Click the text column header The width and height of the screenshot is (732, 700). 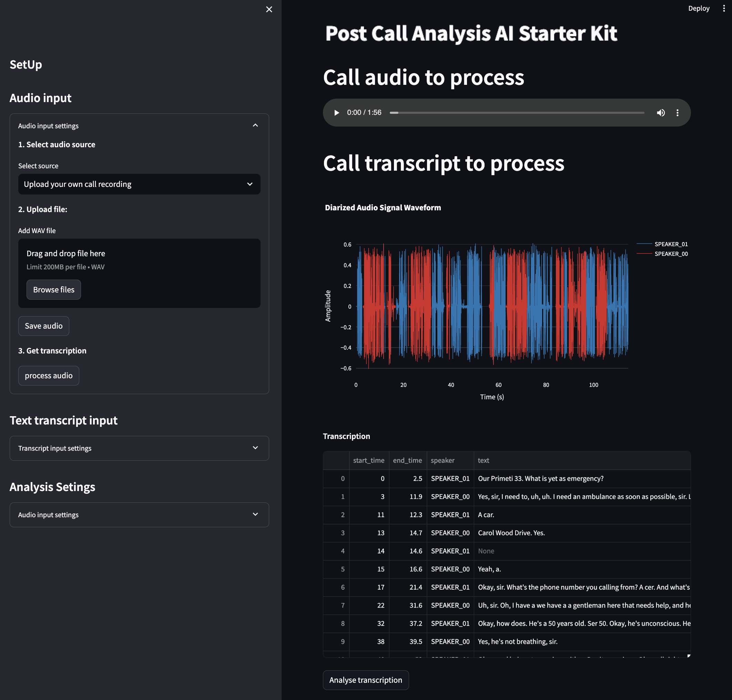582,460
